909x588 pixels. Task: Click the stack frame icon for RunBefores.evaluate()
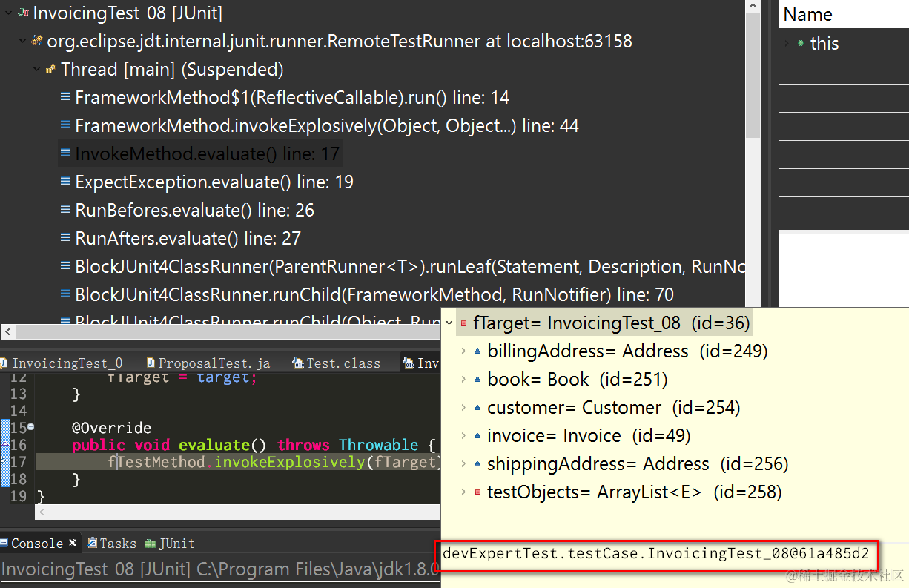65,211
